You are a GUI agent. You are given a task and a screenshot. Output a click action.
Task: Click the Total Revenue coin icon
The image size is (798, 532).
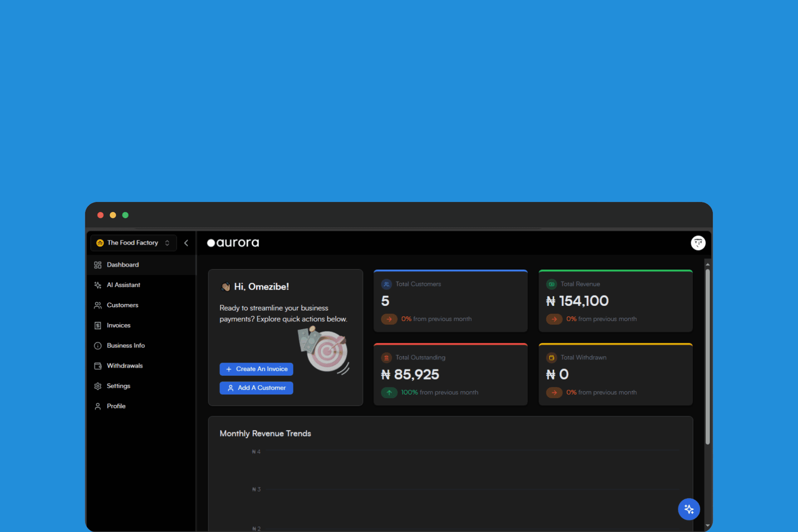[x=552, y=284]
